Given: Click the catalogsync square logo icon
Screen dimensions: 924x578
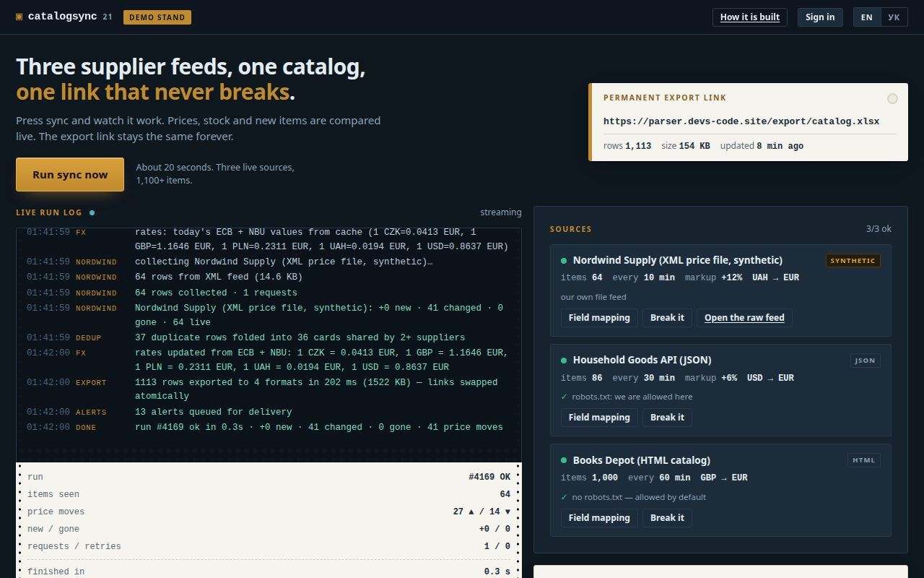Looking at the screenshot, I should click(19, 17).
